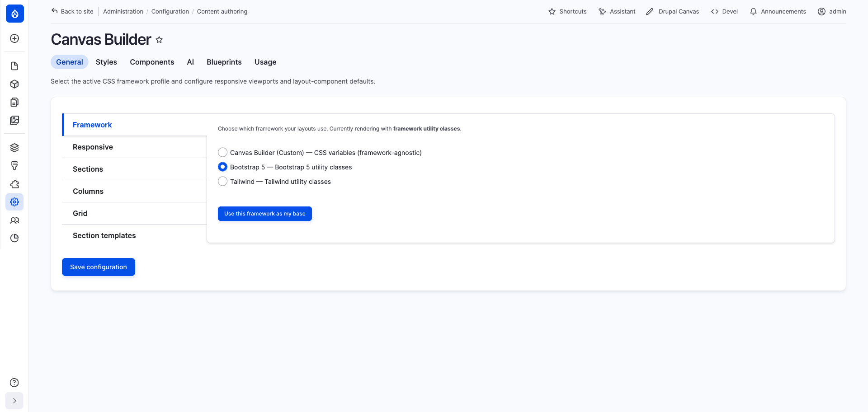Click the Drupal droplet logo
868x412 pixels.
[15, 14]
